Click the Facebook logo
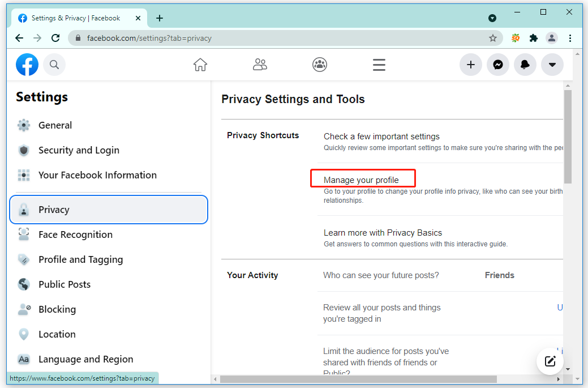Screen dimensions: 588x388 coord(27,65)
